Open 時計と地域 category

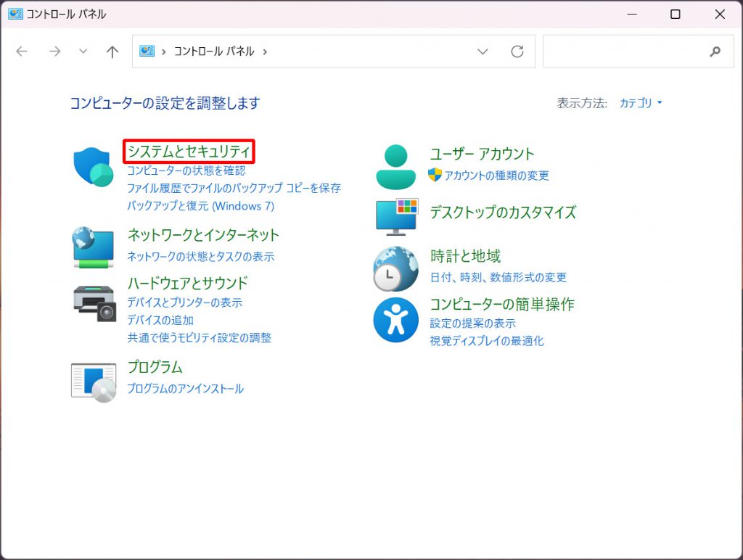[465, 256]
